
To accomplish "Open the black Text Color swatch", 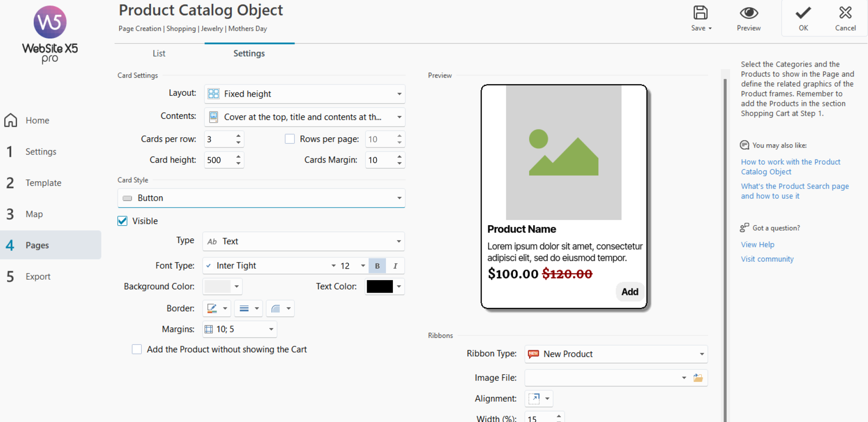I will 380,287.
